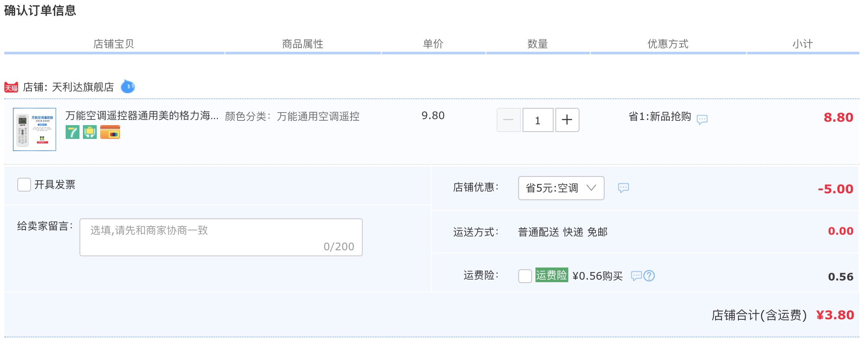Screen dimensions: 868x340
Task: Open comment bubble beside store discount dropdown
Action: 624,188
